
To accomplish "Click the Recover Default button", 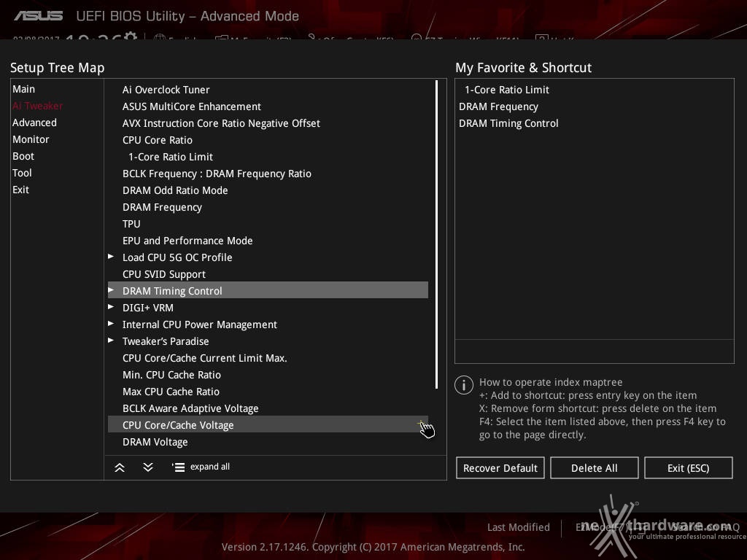I will [500, 468].
